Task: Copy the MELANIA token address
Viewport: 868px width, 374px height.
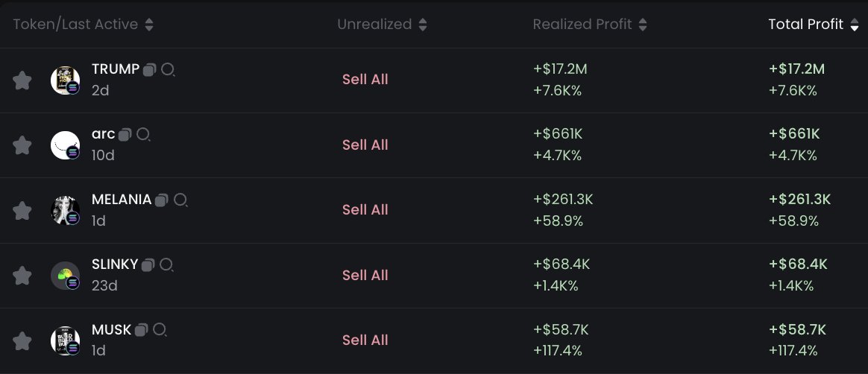Action: pos(162,200)
